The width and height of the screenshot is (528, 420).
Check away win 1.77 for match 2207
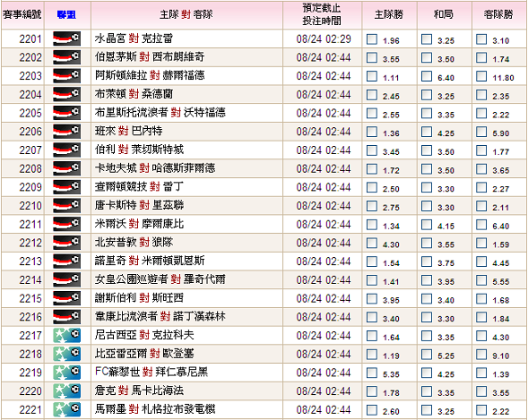pos(481,150)
